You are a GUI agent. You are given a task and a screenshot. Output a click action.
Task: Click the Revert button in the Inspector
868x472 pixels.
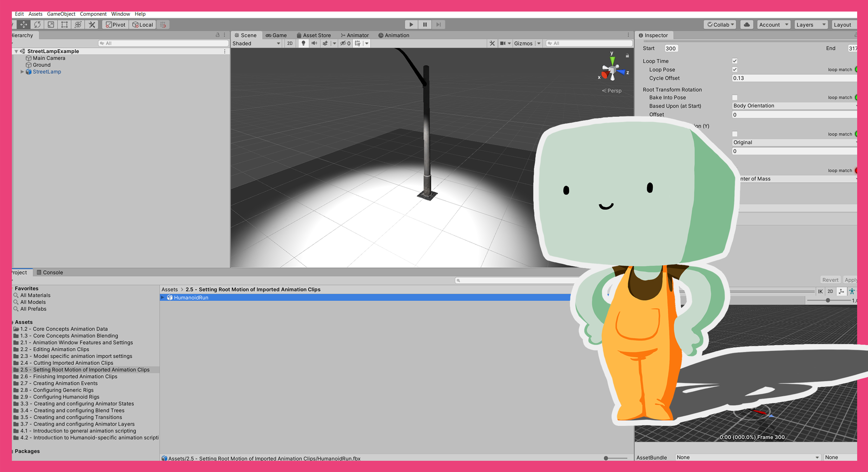tap(830, 280)
